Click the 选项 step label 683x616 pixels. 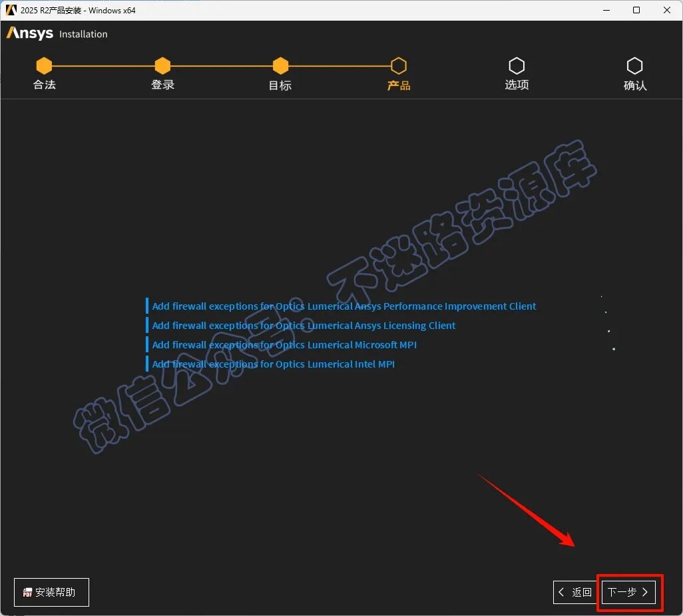click(x=517, y=85)
